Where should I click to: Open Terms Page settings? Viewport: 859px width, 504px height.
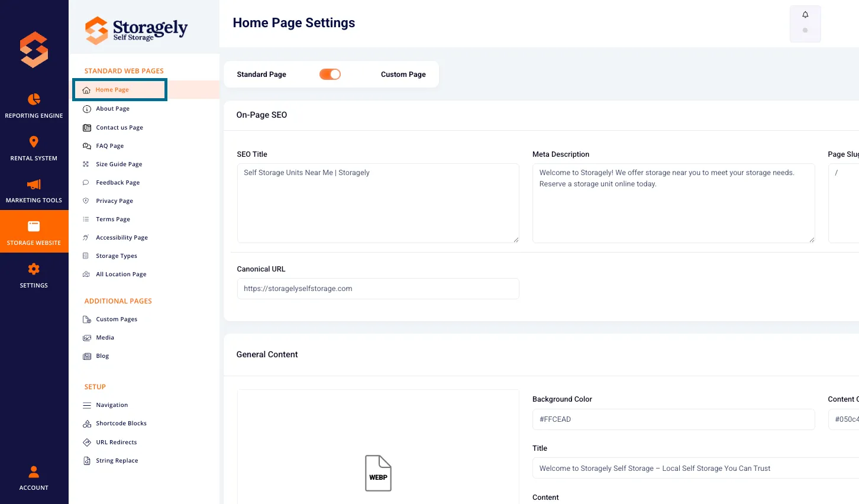(x=113, y=219)
